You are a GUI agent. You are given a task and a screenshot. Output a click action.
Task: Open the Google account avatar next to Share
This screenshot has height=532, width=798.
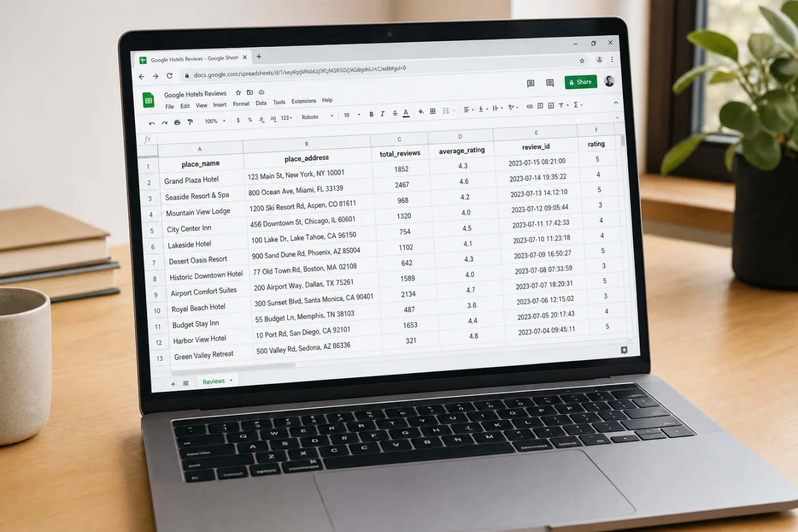(x=609, y=81)
